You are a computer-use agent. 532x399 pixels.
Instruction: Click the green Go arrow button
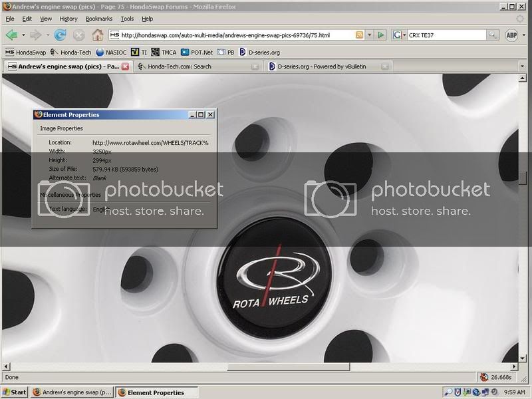point(380,35)
